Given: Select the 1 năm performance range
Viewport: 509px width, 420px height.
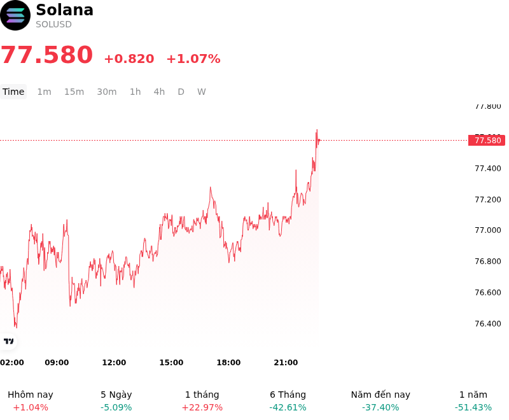Looking at the screenshot, I should 473,401.
